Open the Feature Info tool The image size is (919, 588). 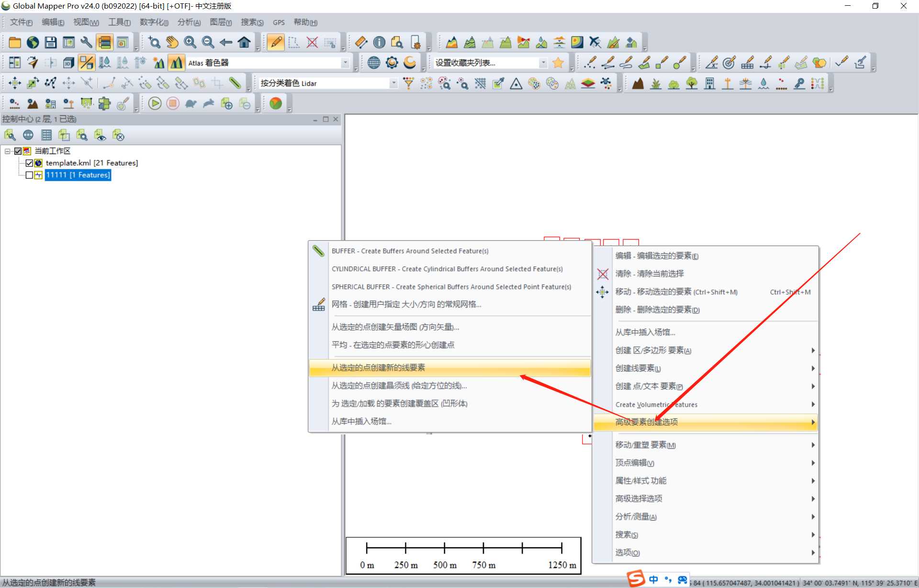[x=379, y=43]
